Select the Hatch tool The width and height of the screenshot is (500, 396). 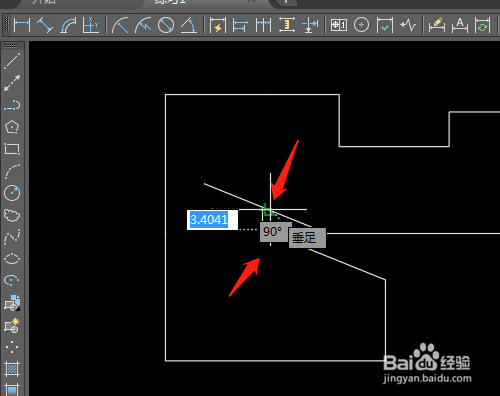point(12,369)
